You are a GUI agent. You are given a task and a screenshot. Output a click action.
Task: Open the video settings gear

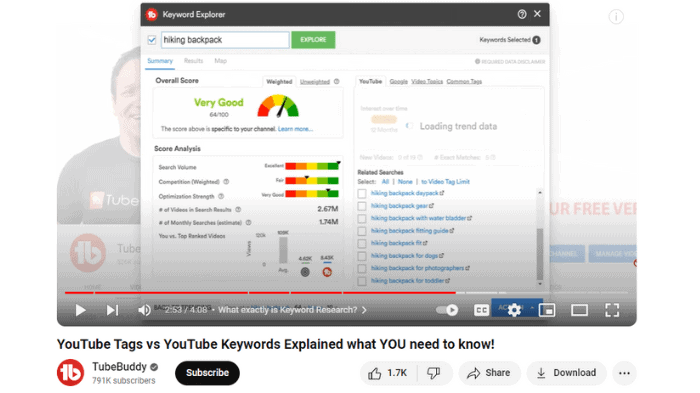[x=514, y=310]
